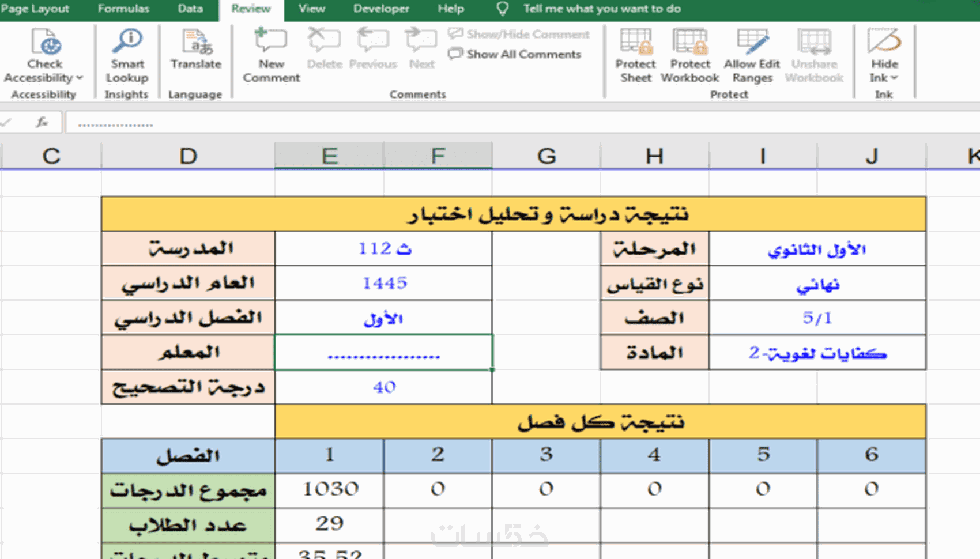Image resolution: width=980 pixels, height=559 pixels.
Task: Select the total score cell 1030
Action: (330, 490)
